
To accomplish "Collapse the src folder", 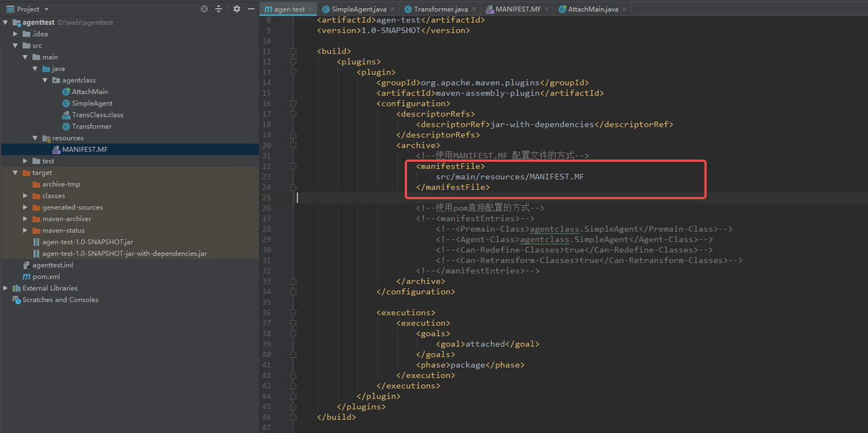I will (x=16, y=45).
